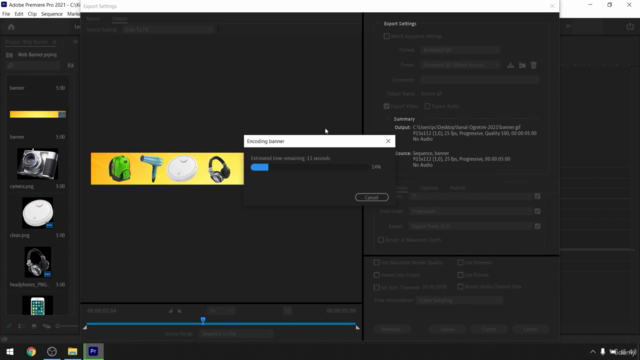Switch to the Captions tab
This screenshot has width=640, height=360.
point(429,188)
